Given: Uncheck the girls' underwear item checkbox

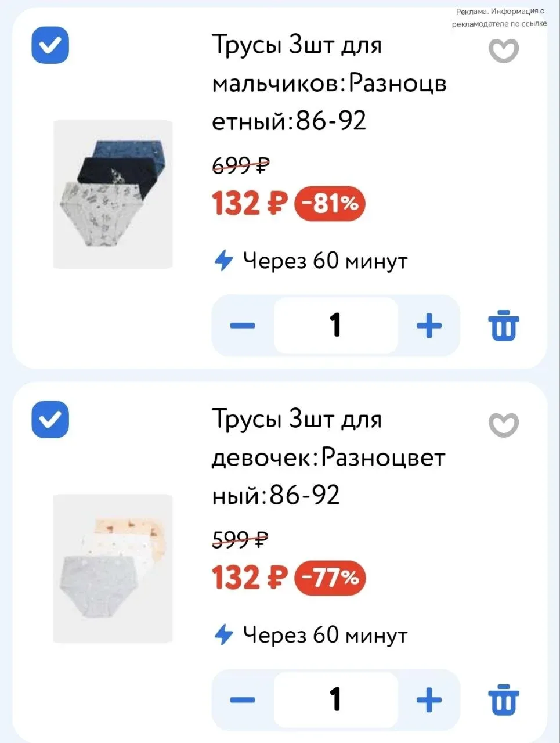Looking at the screenshot, I should click(50, 419).
